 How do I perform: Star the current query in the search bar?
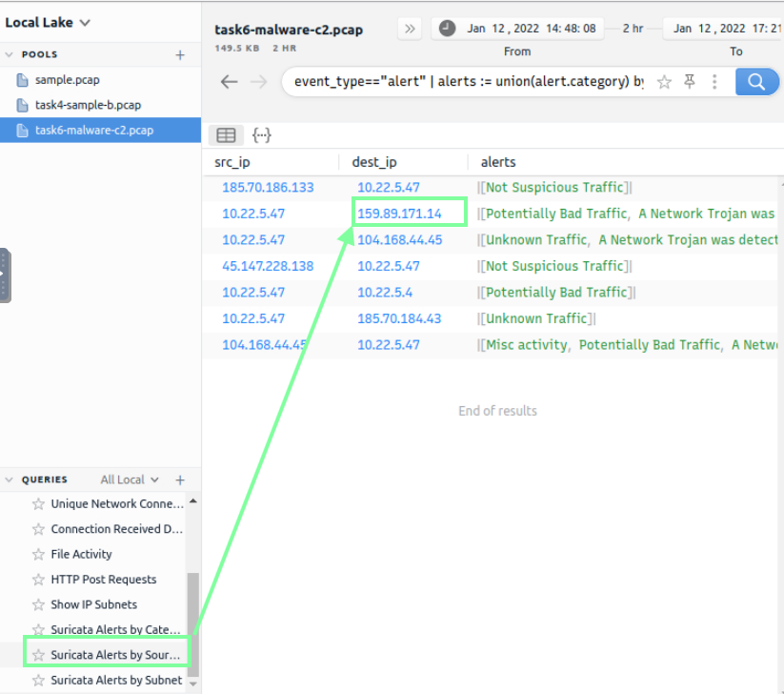coord(664,82)
